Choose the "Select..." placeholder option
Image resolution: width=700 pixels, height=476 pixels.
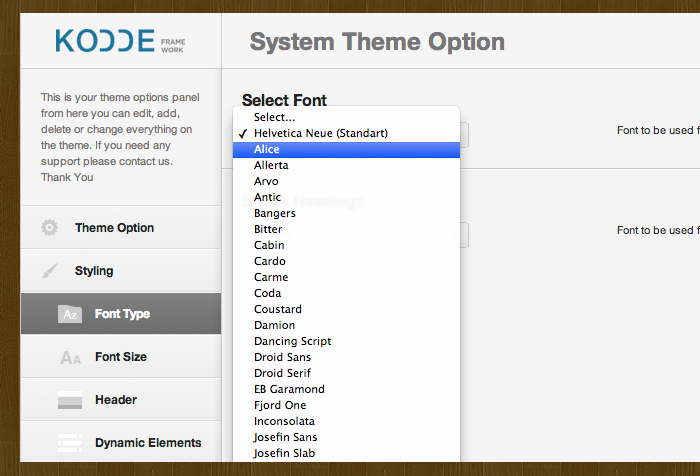pyautogui.click(x=274, y=117)
